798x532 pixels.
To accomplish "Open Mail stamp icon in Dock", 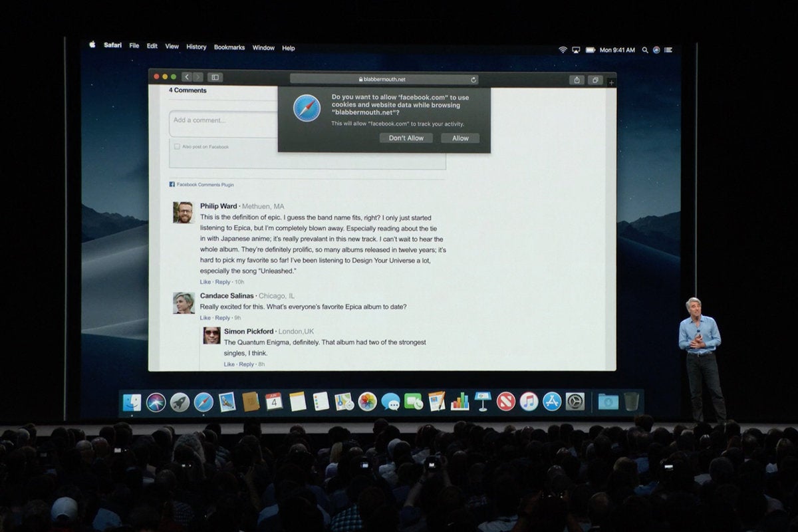I will [227, 402].
